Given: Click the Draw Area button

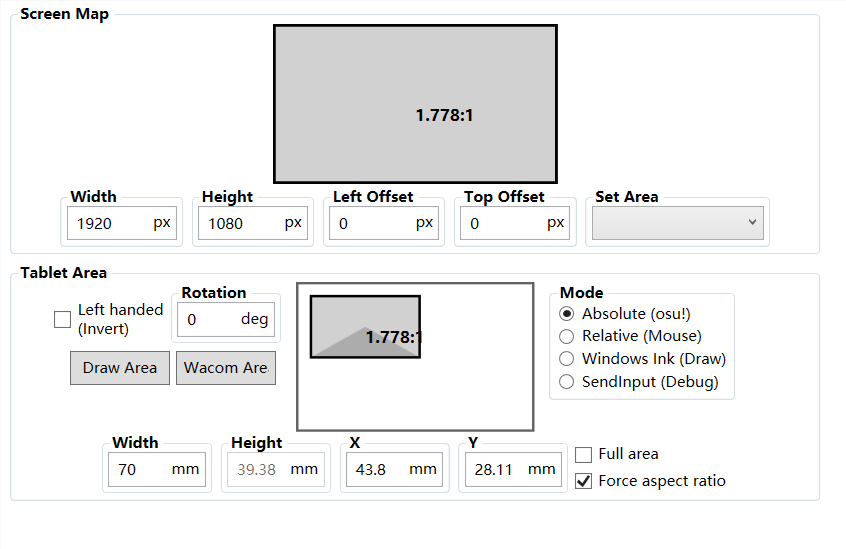Looking at the screenshot, I should click(120, 368).
